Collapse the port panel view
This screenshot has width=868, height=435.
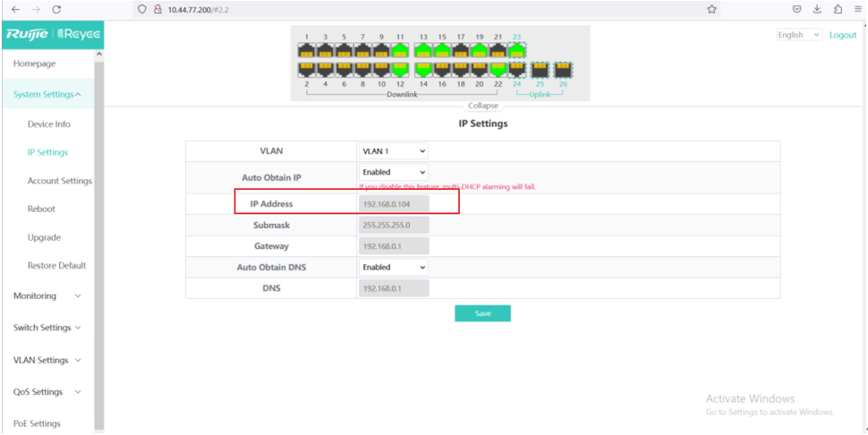(x=482, y=106)
